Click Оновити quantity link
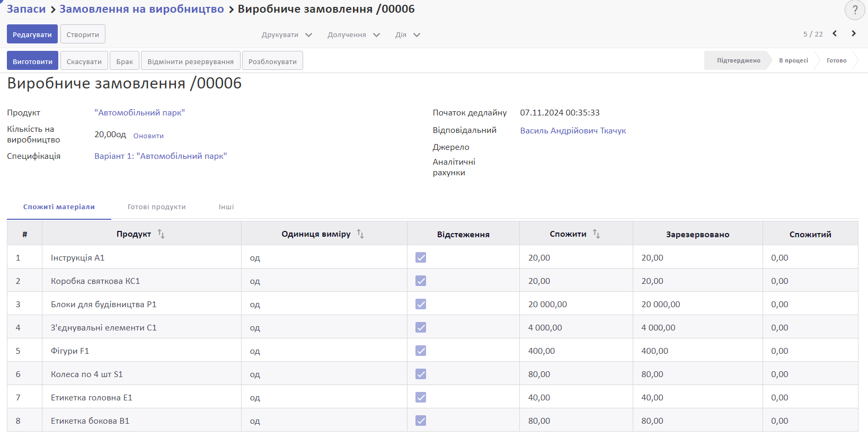 coord(148,136)
